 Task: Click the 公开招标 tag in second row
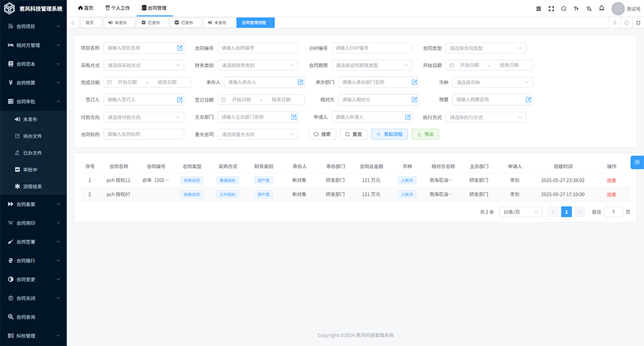tap(227, 195)
